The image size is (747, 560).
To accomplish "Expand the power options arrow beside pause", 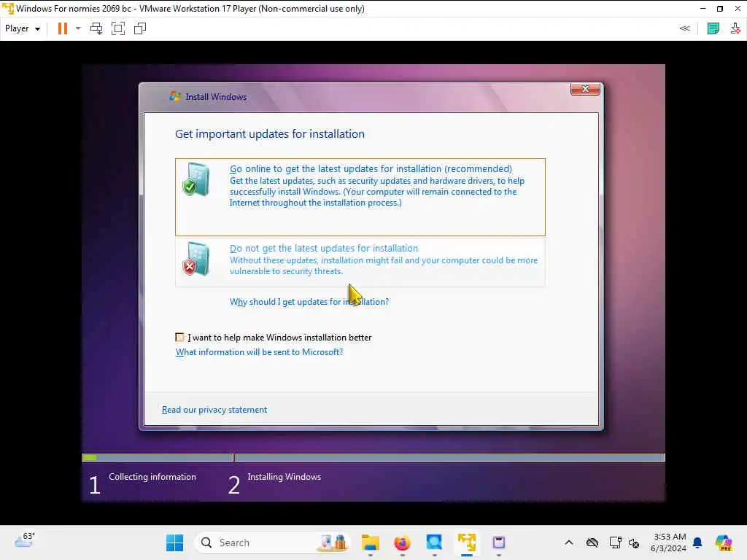I will click(x=78, y=28).
